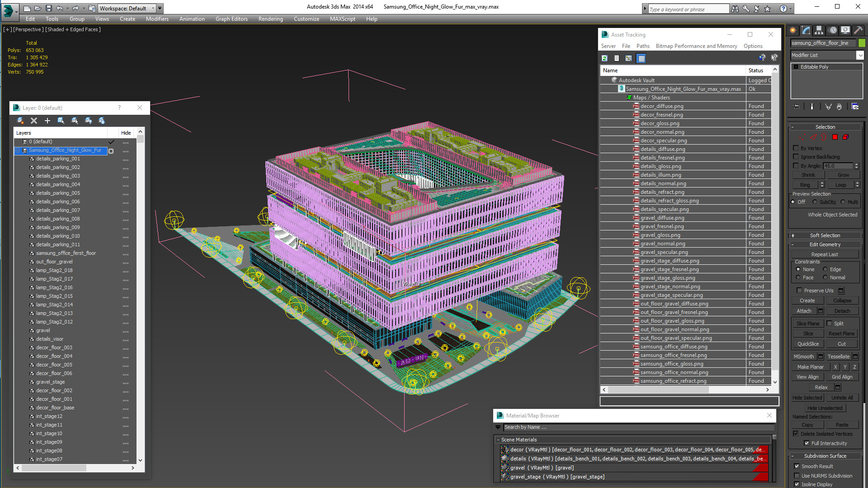Enable Preserve UVs checkbox
The height and width of the screenshot is (488, 868).
tap(799, 291)
